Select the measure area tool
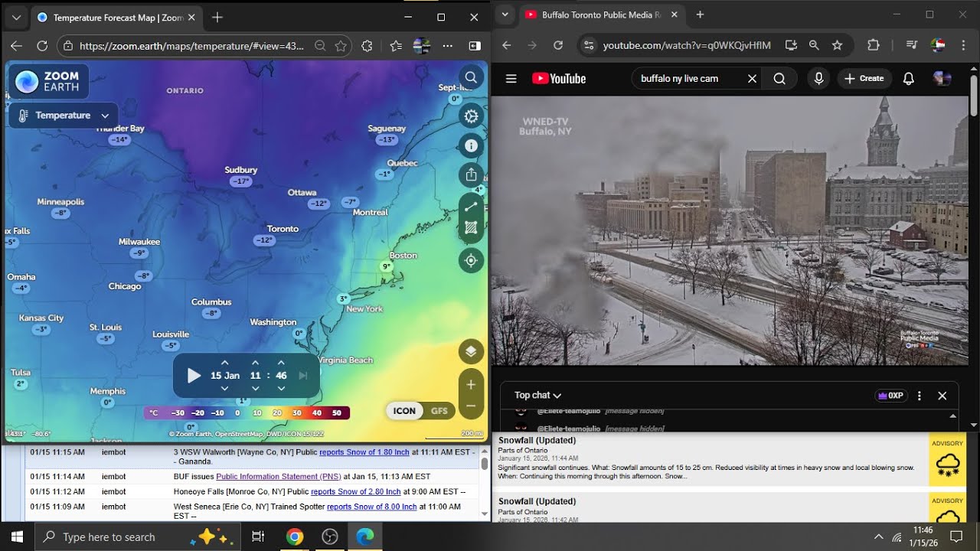The image size is (980, 551). point(471,227)
